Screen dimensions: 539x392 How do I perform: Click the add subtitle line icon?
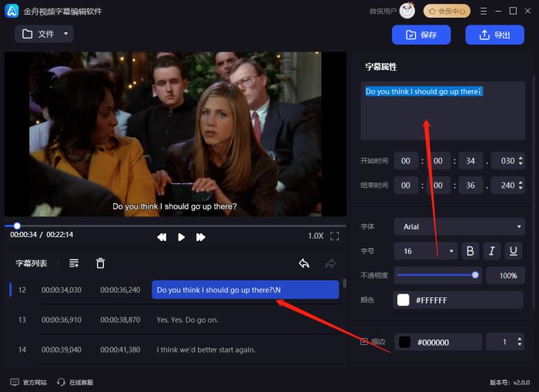74,263
